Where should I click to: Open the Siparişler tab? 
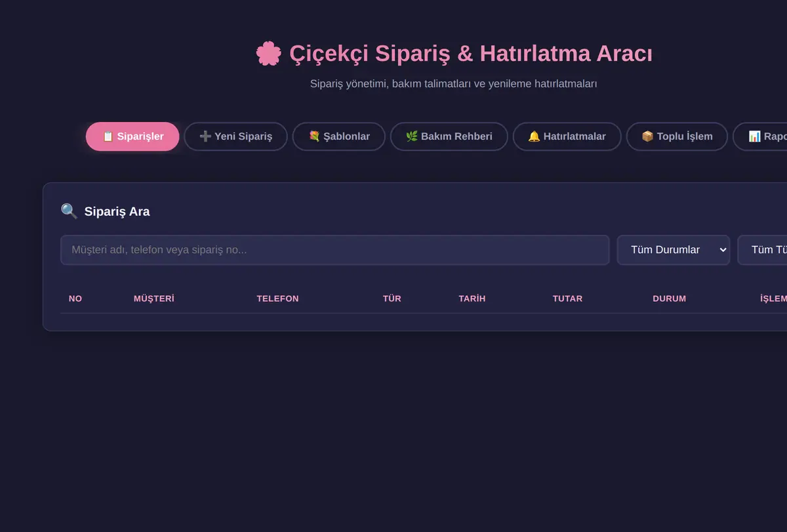pyautogui.click(x=132, y=136)
